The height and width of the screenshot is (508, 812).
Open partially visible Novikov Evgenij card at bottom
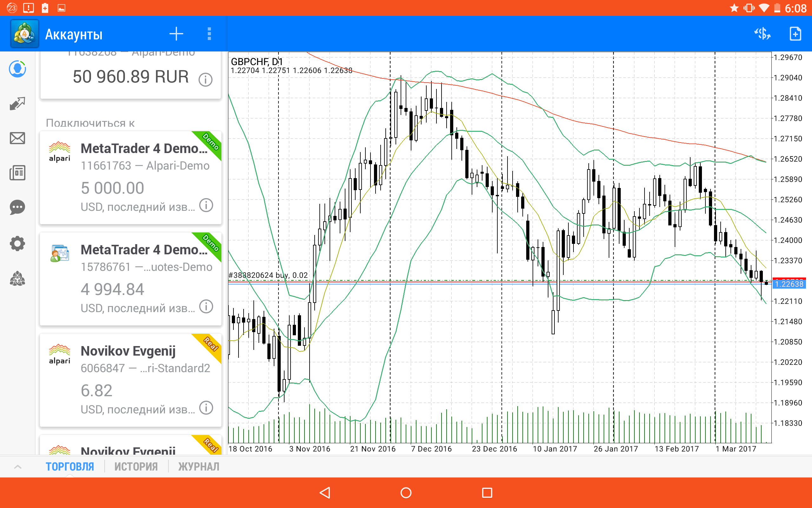coord(131,445)
